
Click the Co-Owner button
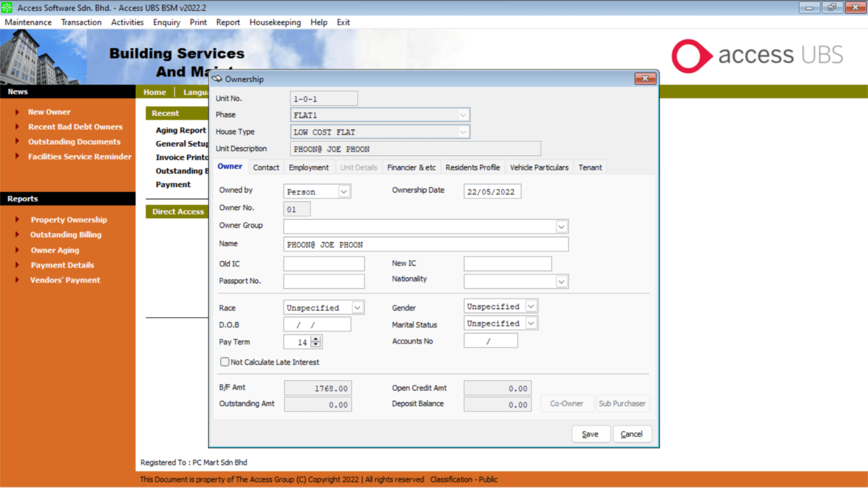click(566, 403)
